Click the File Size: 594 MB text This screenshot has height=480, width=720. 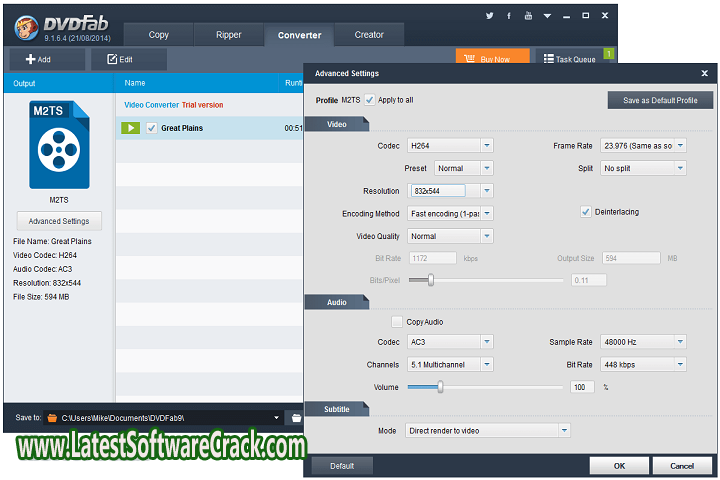pos(41,297)
